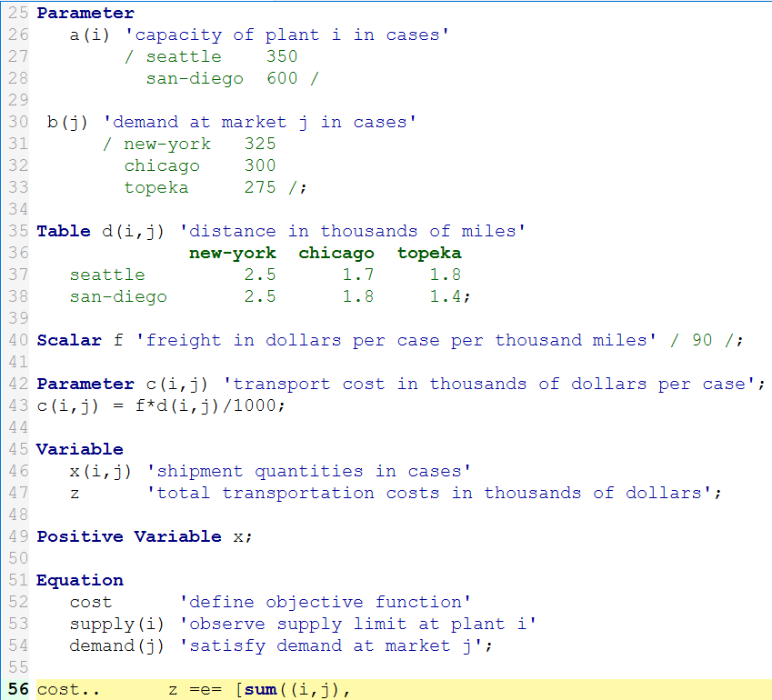Click the 'define objective function' string

326,602
